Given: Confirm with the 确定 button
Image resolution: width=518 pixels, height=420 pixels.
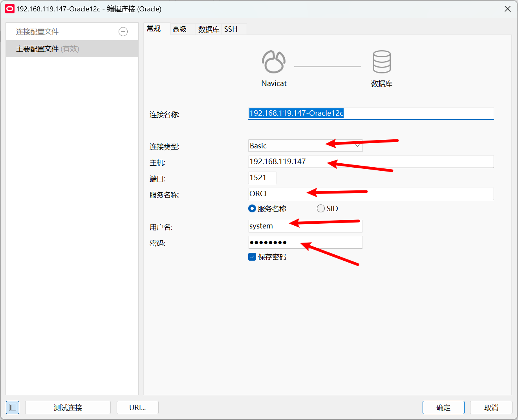Looking at the screenshot, I should tap(443, 407).
